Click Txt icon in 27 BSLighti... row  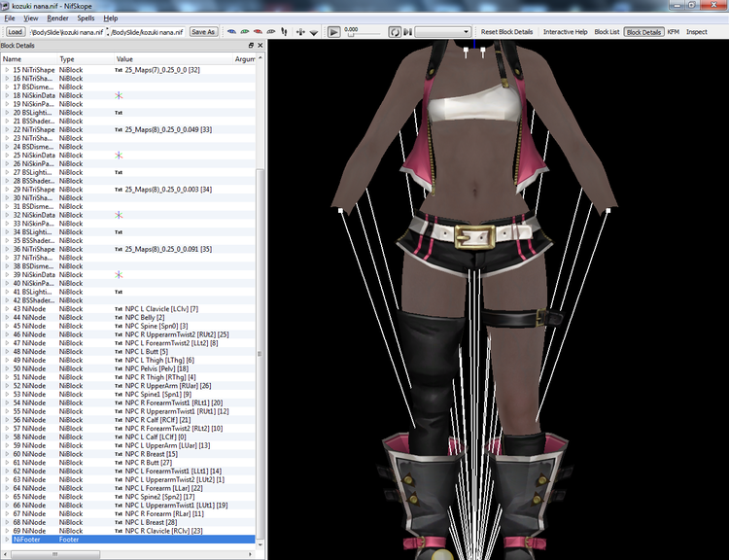pos(119,172)
